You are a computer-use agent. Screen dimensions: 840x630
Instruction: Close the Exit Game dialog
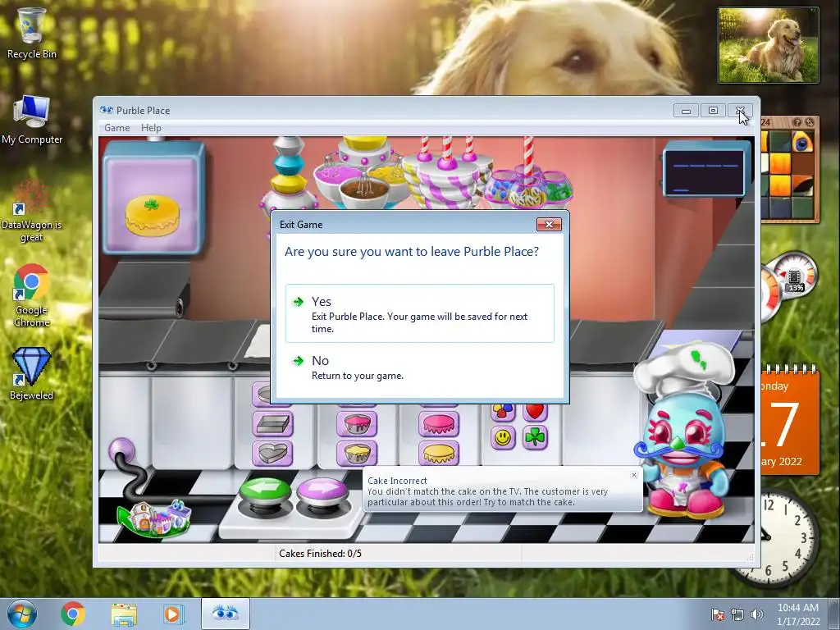click(549, 225)
